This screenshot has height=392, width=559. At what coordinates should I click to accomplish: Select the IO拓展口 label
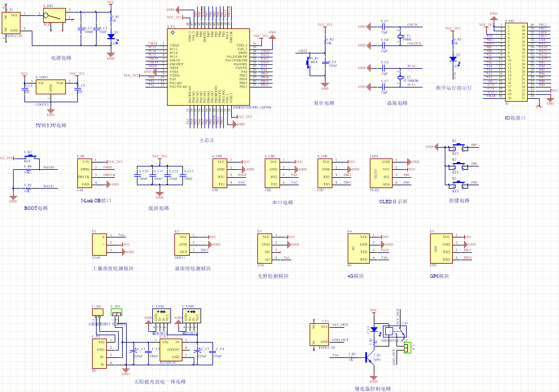(515, 118)
